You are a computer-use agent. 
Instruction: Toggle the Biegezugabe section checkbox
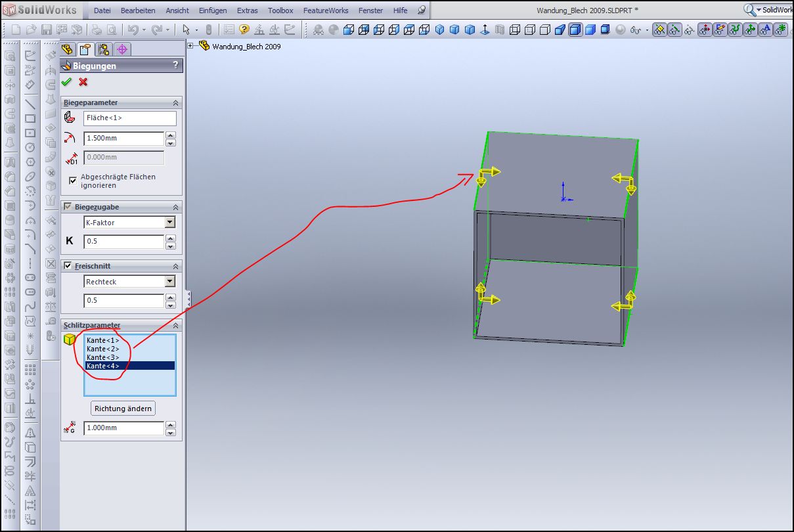pyautogui.click(x=68, y=206)
